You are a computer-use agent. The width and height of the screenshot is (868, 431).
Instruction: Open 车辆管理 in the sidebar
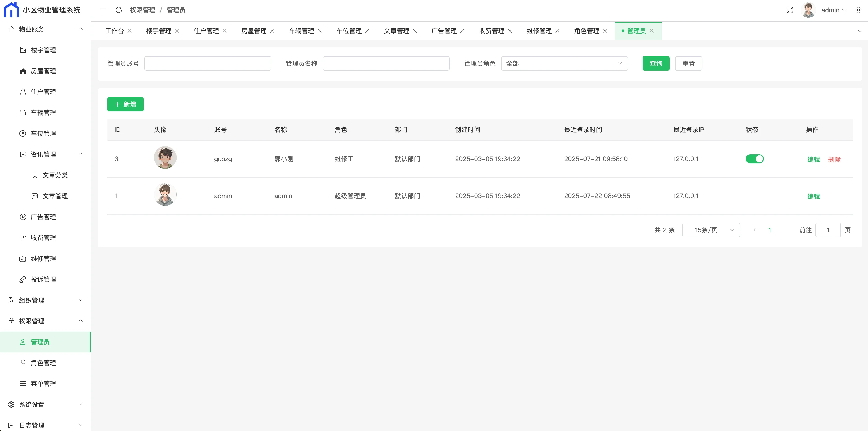click(43, 113)
